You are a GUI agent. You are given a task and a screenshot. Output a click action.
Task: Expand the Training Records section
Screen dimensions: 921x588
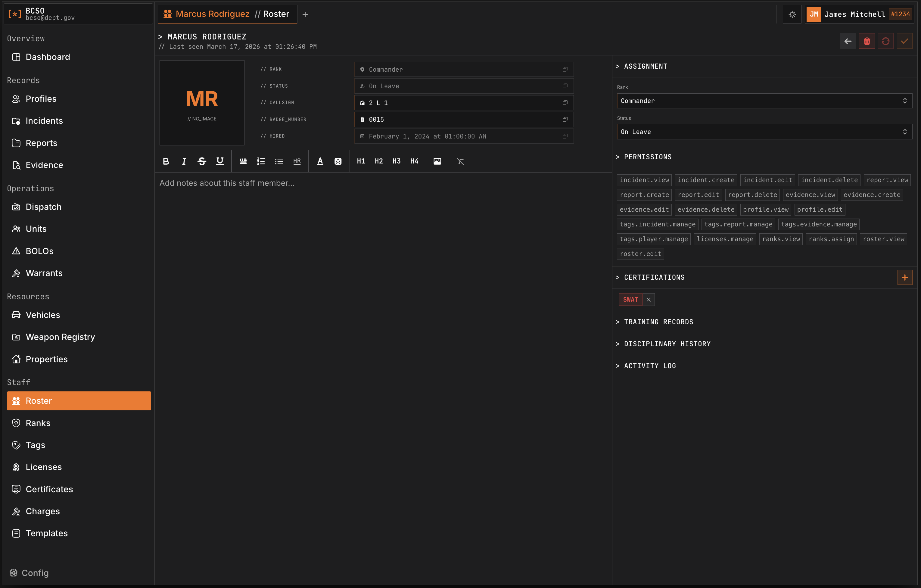point(658,322)
